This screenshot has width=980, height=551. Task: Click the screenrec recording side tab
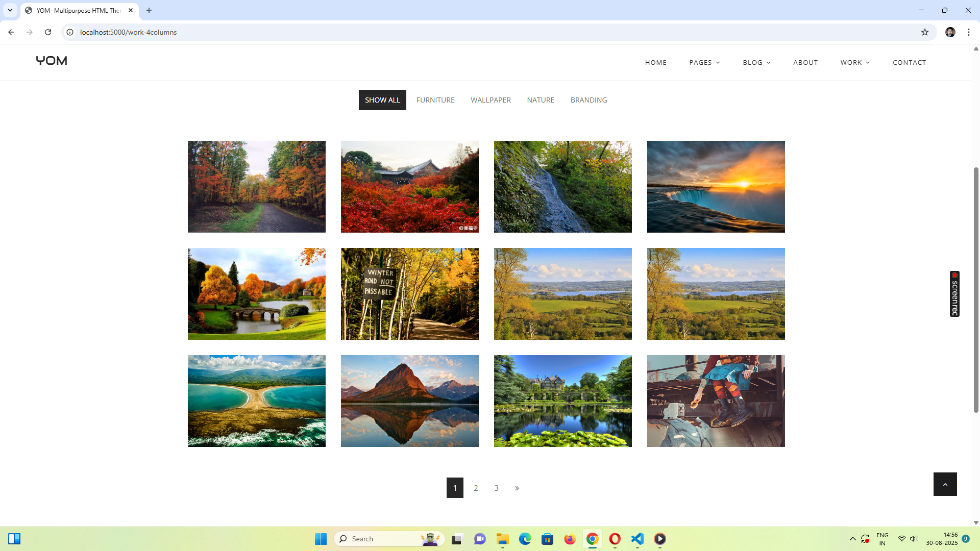tap(954, 294)
